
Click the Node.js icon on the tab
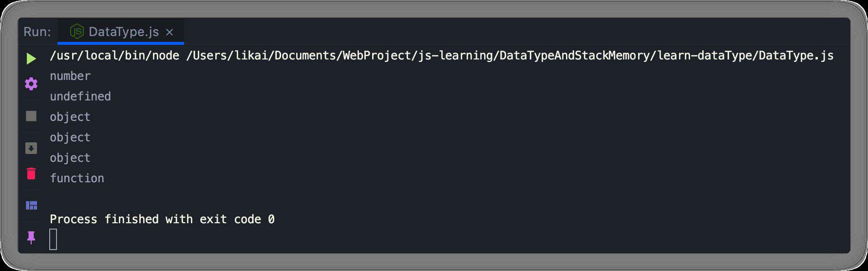pyautogui.click(x=77, y=32)
